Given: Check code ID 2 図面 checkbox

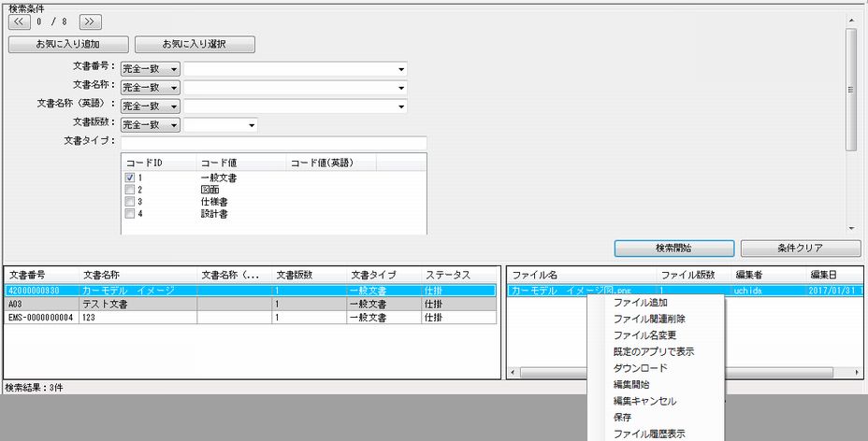Looking at the screenshot, I should (x=129, y=190).
